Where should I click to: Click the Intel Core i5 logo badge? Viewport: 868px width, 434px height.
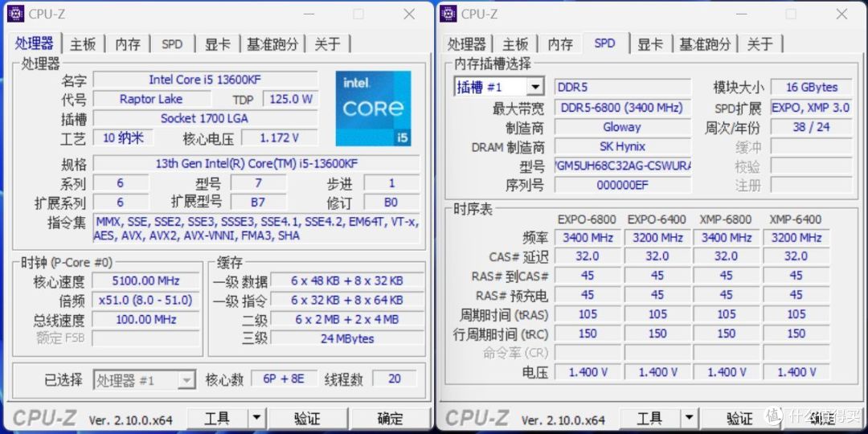tap(374, 108)
